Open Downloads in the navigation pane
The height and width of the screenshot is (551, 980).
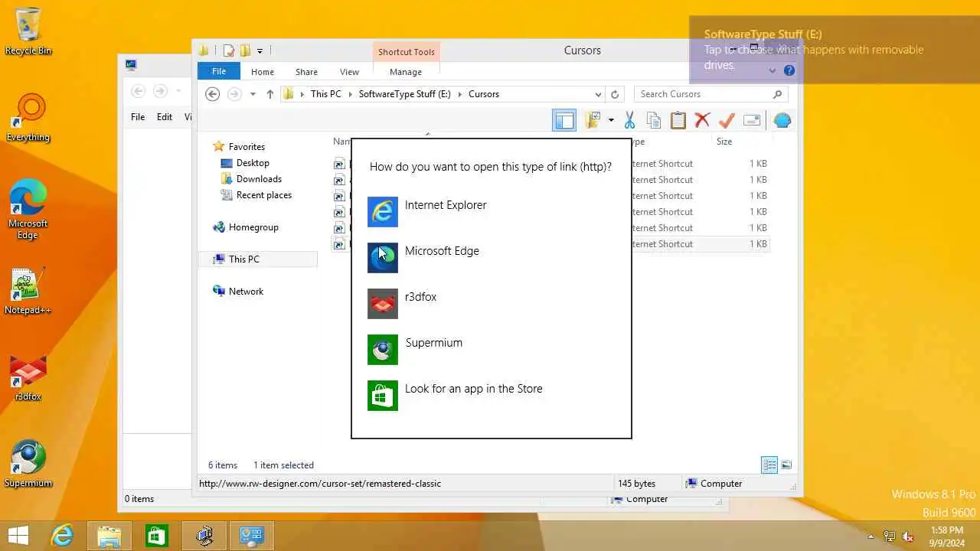259,178
